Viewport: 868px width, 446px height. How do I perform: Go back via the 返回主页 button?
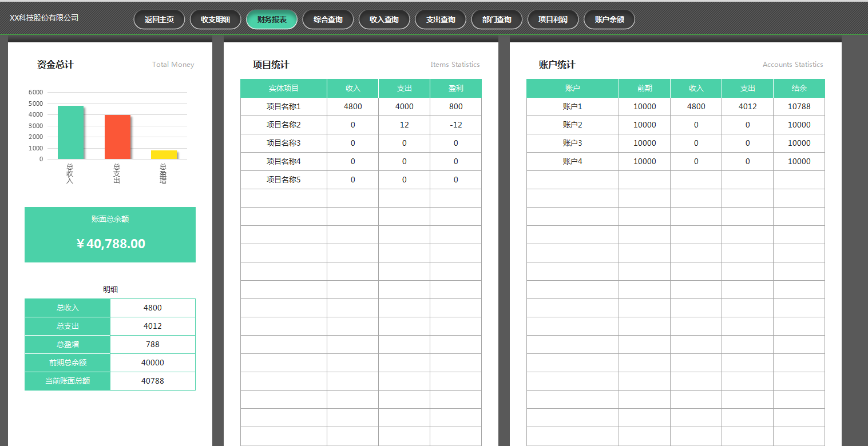(x=159, y=19)
